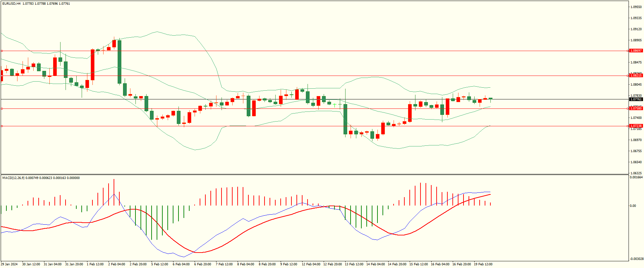This screenshot has height=268, width=644.
Task: Click the 19 Feb 12:00 time label
Action: click(x=483, y=264)
